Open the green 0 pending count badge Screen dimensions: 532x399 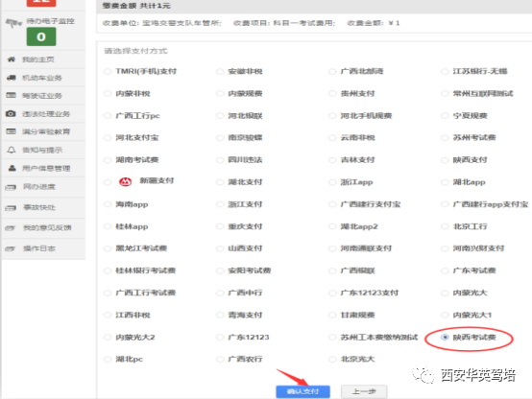point(41,36)
